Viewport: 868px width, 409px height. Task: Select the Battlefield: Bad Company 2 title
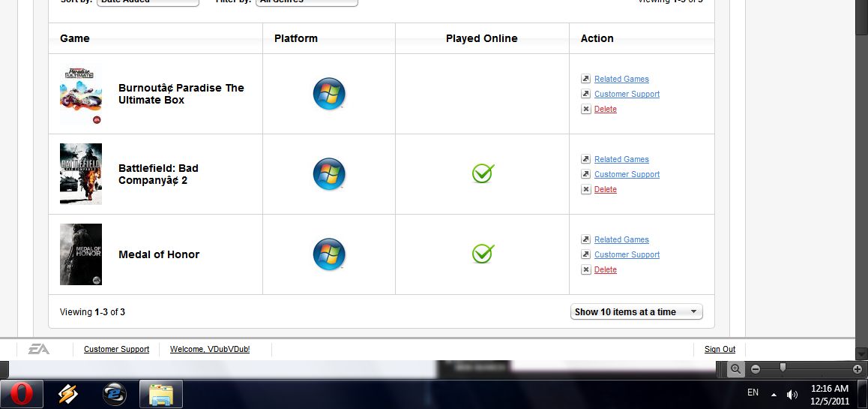pyautogui.click(x=158, y=174)
